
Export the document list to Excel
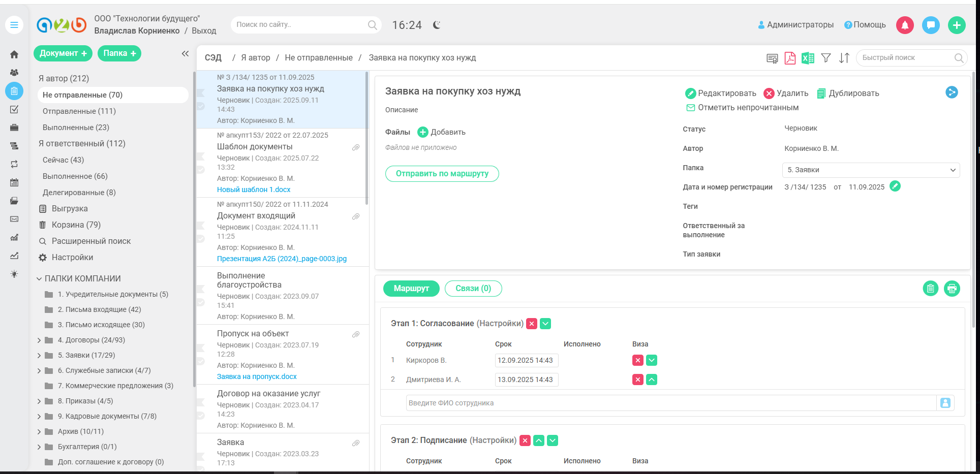pos(808,58)
